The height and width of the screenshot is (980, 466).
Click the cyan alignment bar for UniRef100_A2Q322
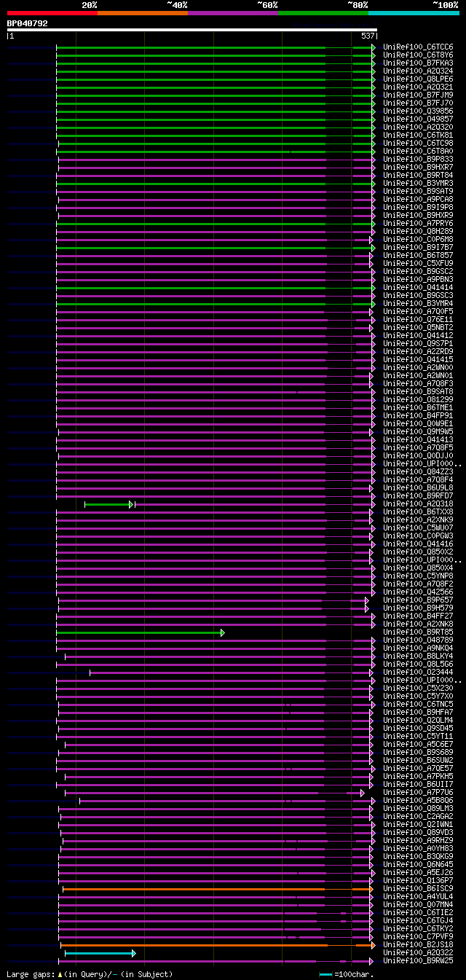[x=100, y=953]
